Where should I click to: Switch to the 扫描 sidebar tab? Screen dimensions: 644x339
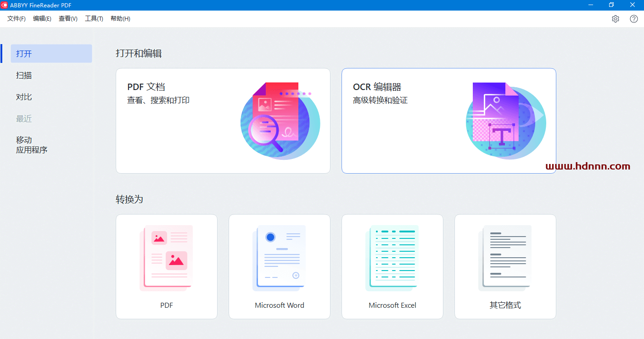(24, 75)
